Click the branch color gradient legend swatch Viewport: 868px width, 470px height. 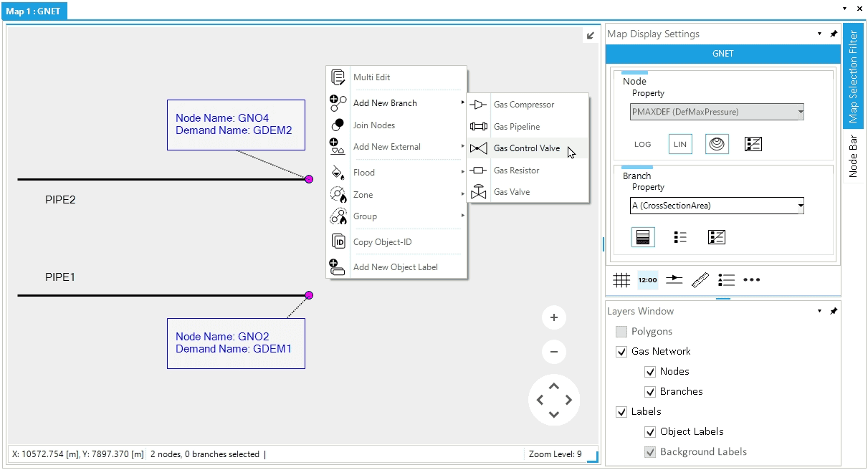pos(643,237)
